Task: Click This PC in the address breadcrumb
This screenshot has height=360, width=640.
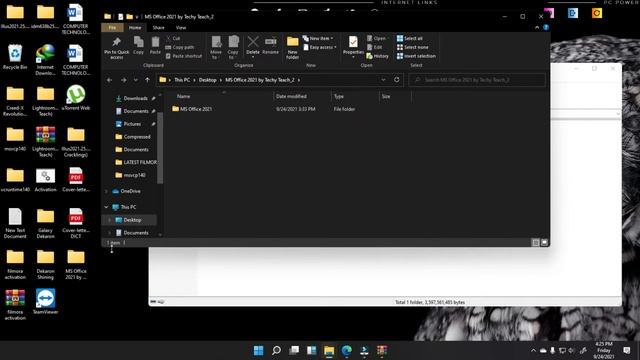Action: click(x=182, y=80)
